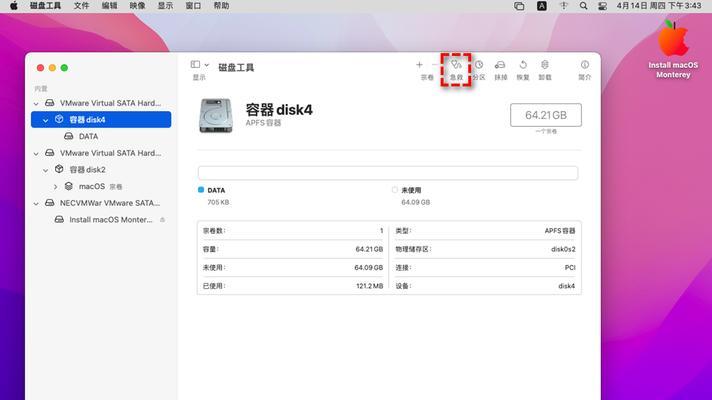The width and height of the screenshot is (712, 400).
Task: Click the 中 input method menu bar icon
Action: [x=564, y=6]
